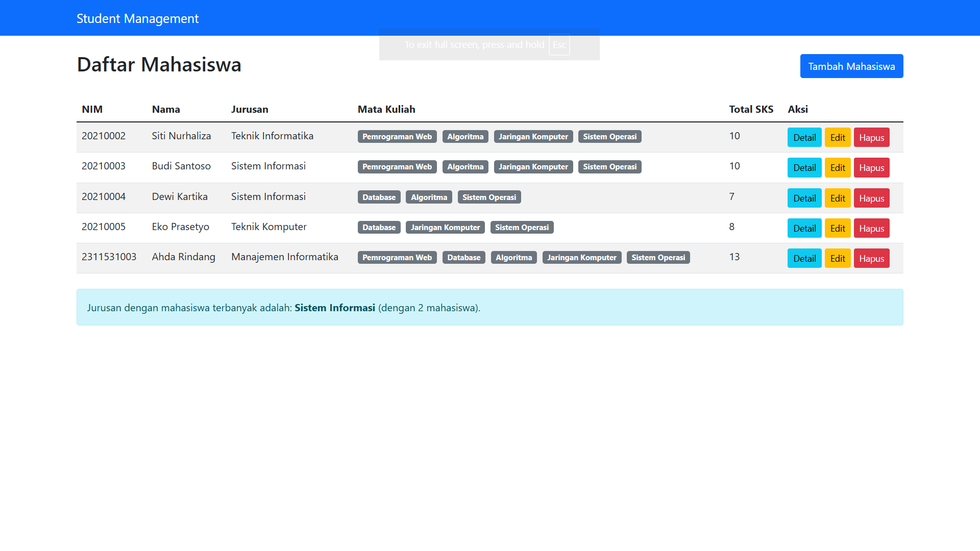This screenshot has height=551, width=980.
Task: Click the Esc key in fullscreen notice
Action: coord(559,45)
